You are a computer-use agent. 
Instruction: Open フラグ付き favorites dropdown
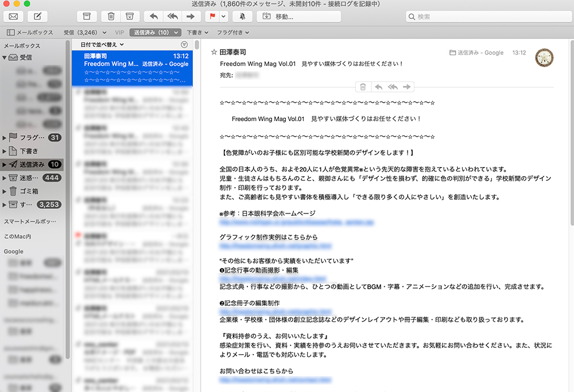click(233, 32)
